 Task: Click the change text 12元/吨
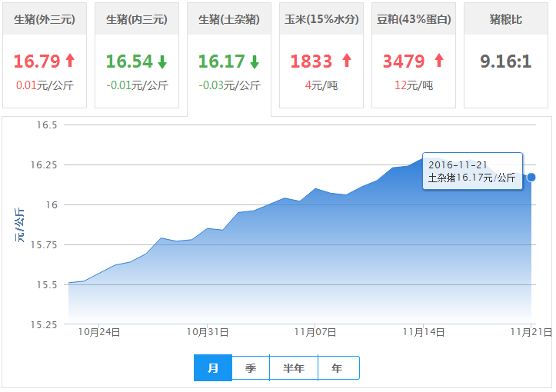click(414, 85)
